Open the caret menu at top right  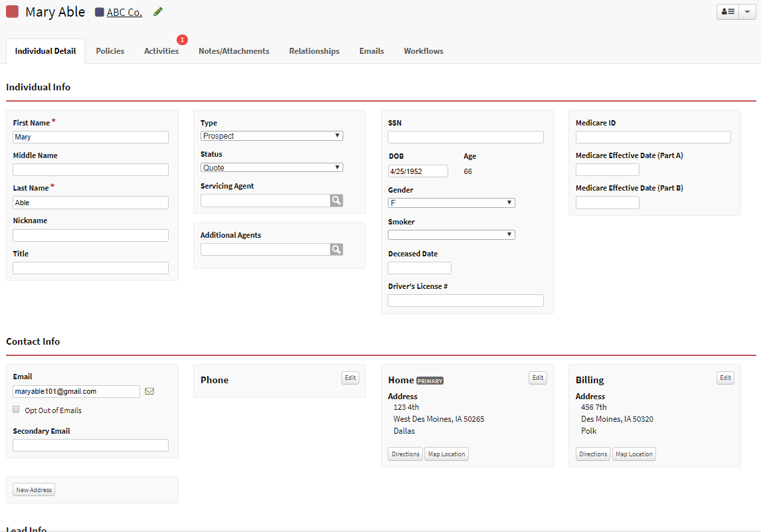[748, 11]
